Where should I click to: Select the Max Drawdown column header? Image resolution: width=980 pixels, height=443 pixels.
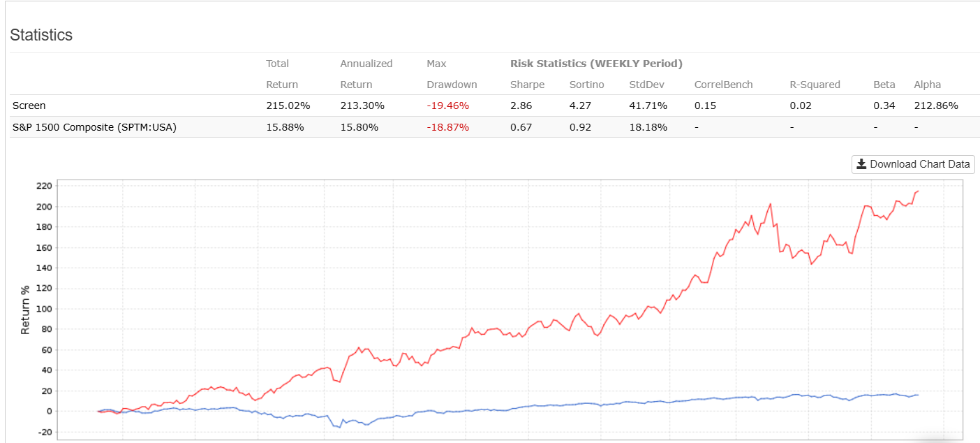tap(452, 74)
